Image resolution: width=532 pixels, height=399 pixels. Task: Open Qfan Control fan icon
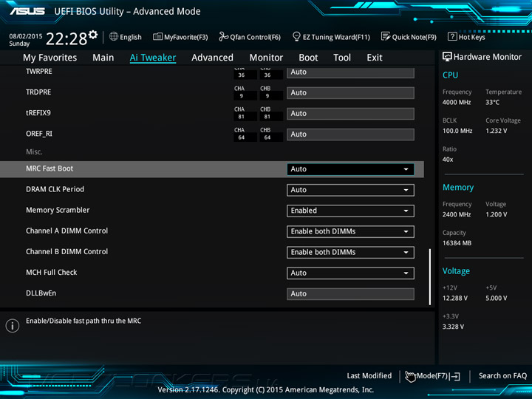click(223, 36)
